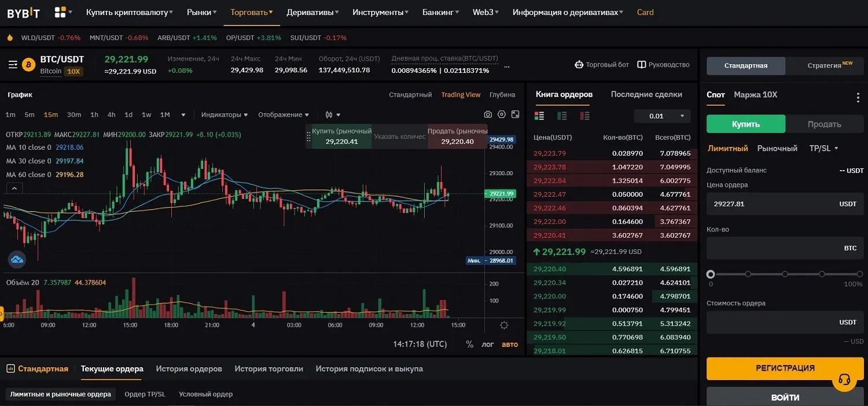Open the Trade (Торговать) menu
The width and height of the screenshot is (868, 406).
(x=252, y=12)
